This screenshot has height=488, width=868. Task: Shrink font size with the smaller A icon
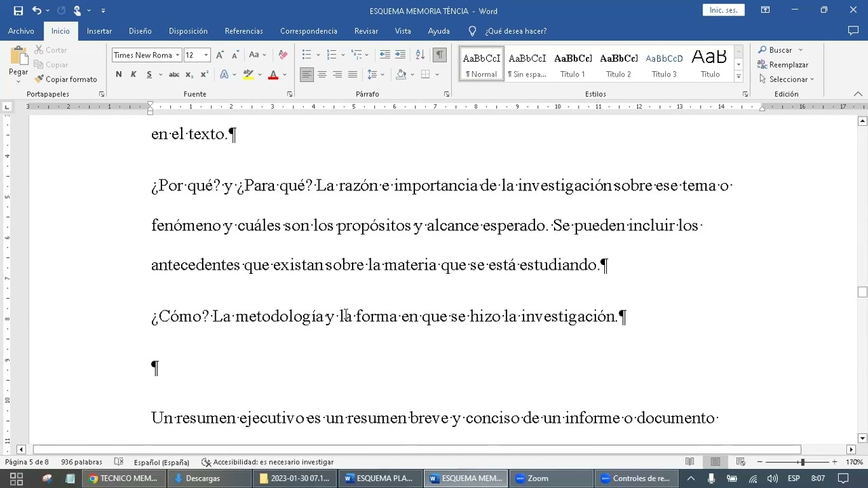(x=235, y=55)
